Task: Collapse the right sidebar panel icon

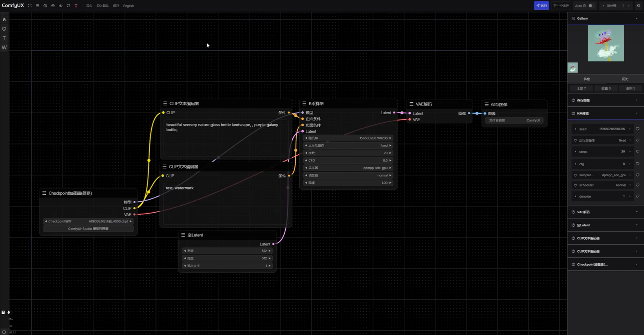Action: tap(638, 6)
